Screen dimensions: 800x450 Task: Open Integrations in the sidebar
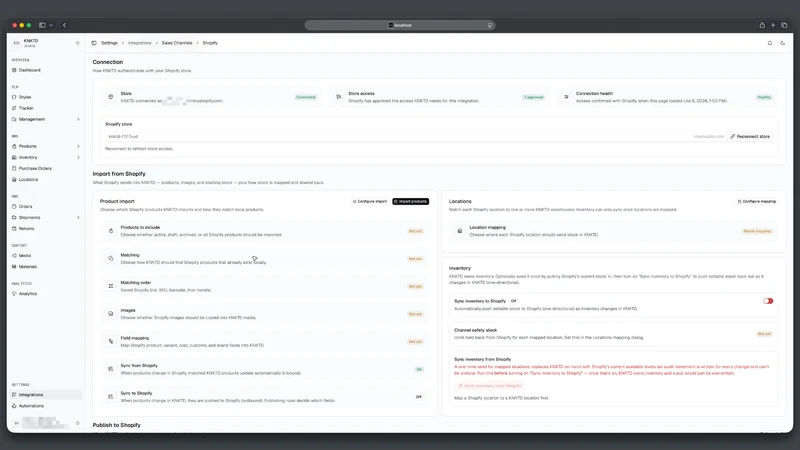(x=46, y=395)
